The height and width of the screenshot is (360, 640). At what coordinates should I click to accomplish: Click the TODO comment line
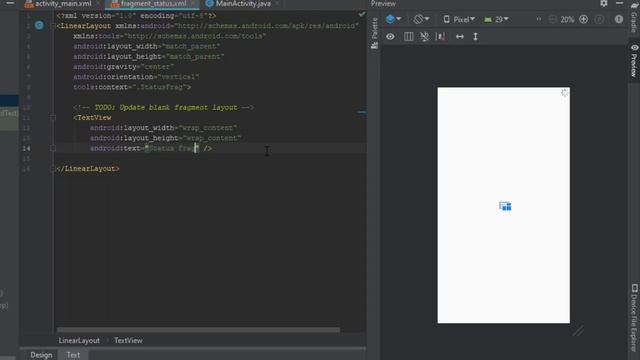164,107
